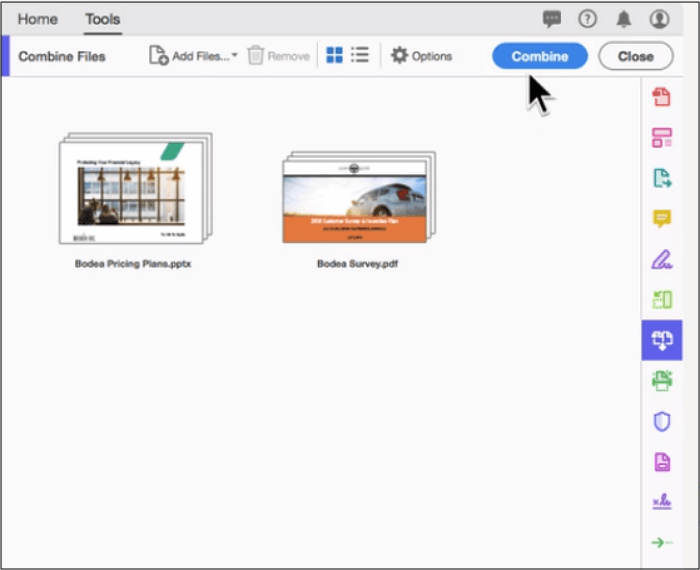The image size is (700, 570).
Task: Open the green Organize Pages tool
Action: (662, 300)
